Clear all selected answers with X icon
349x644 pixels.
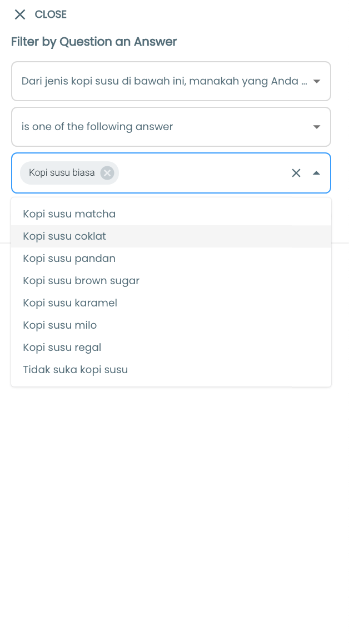(296, 173)
